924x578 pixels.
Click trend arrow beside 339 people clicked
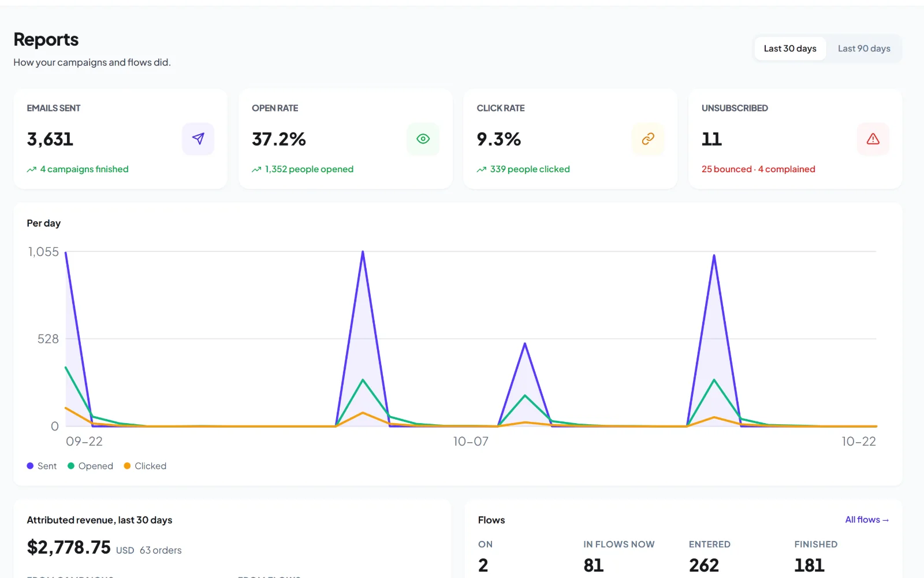(x=482, y=169)
